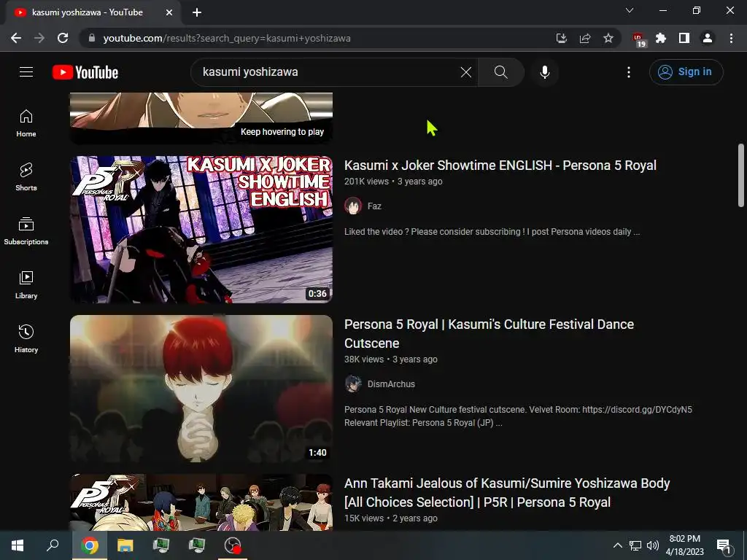The height and width of the screenshot is (560, 747).
Task: Go to Home in the sidebar
Action: click(x=26, y=123)
